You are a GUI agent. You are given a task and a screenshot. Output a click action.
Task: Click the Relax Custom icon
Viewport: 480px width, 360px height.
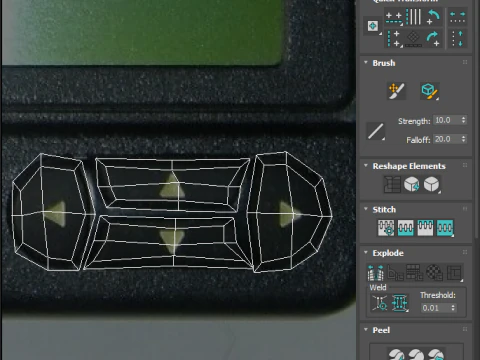point(431,184)
